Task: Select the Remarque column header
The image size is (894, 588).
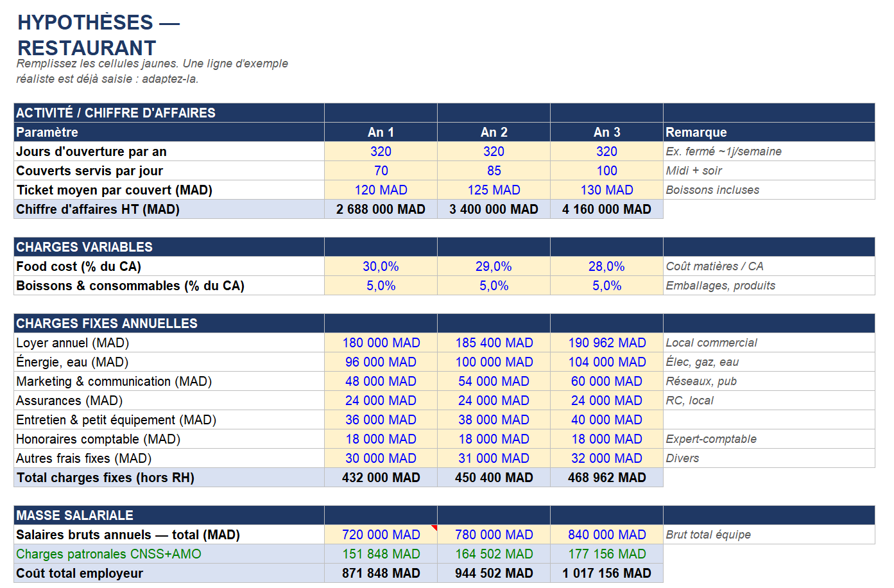Action: 769,132
